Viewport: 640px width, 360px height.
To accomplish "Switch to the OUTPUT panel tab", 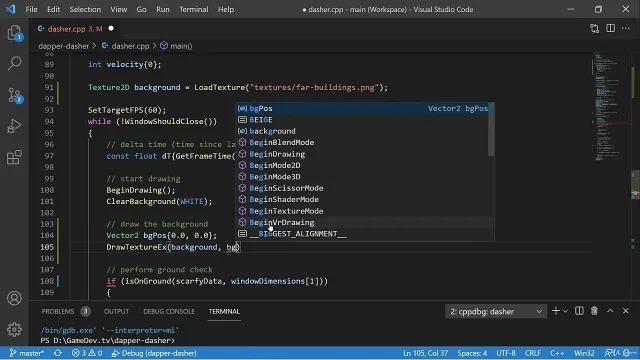I will tap(116, 311).
